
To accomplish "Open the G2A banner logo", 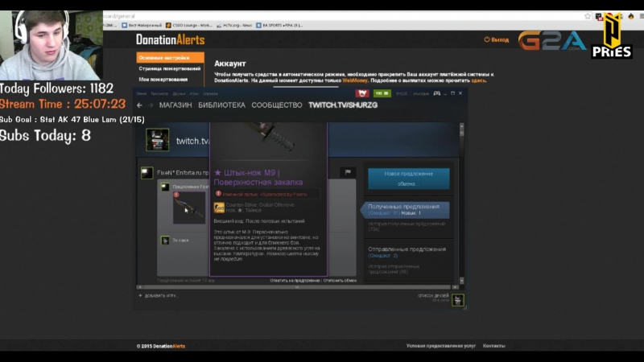I will tap(552, 41).
